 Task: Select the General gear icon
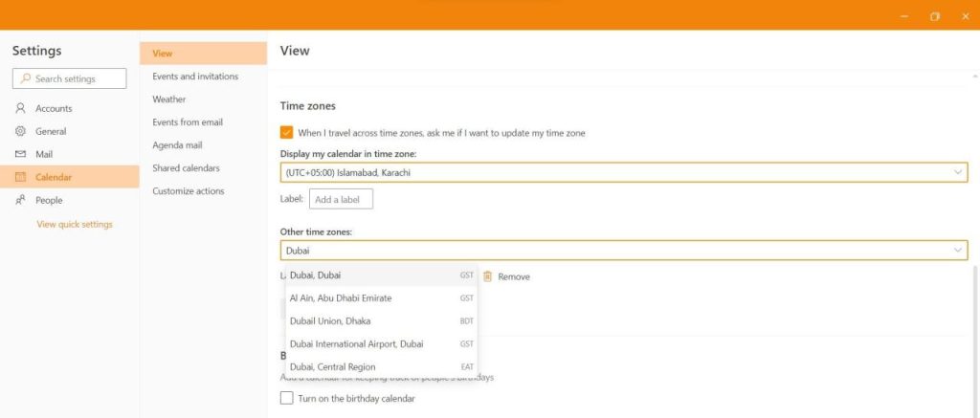tap(20, 131)
